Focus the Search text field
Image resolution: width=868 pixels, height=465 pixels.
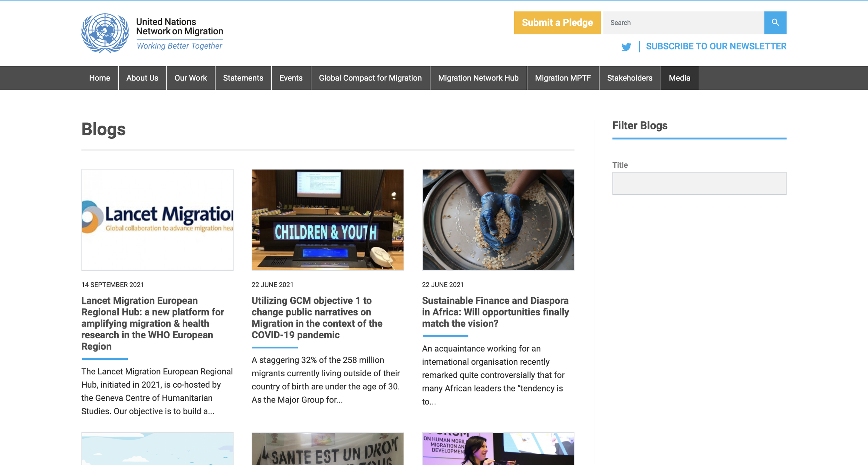(x=683, y=23)
